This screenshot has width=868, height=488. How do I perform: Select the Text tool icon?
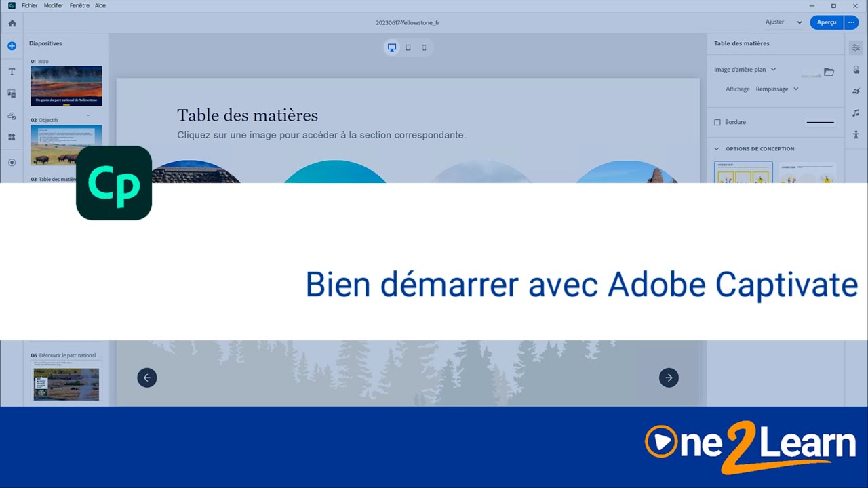[x=12, y=71]
